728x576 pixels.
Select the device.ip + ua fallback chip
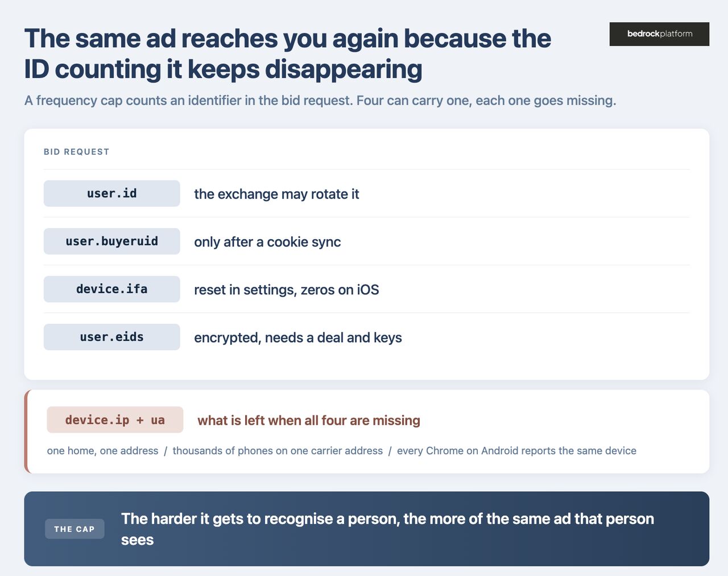pyautogui.click(x=115, y=420)
